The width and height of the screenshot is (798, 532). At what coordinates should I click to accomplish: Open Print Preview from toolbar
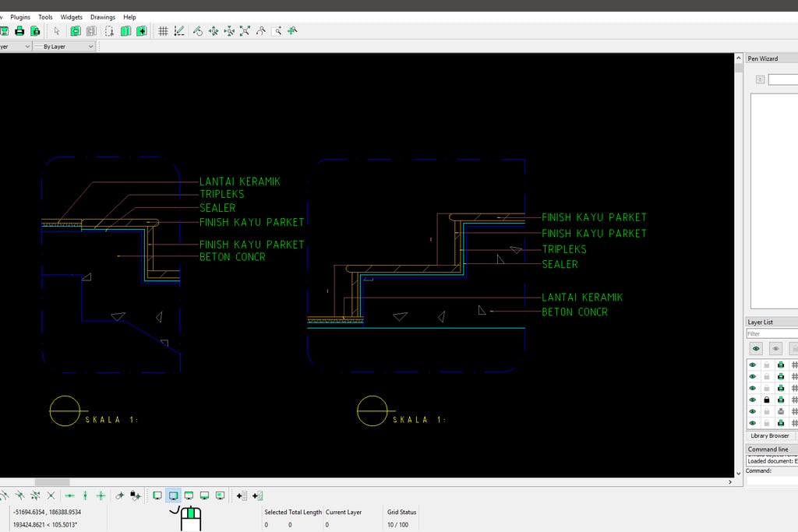(x=35, y=31)
